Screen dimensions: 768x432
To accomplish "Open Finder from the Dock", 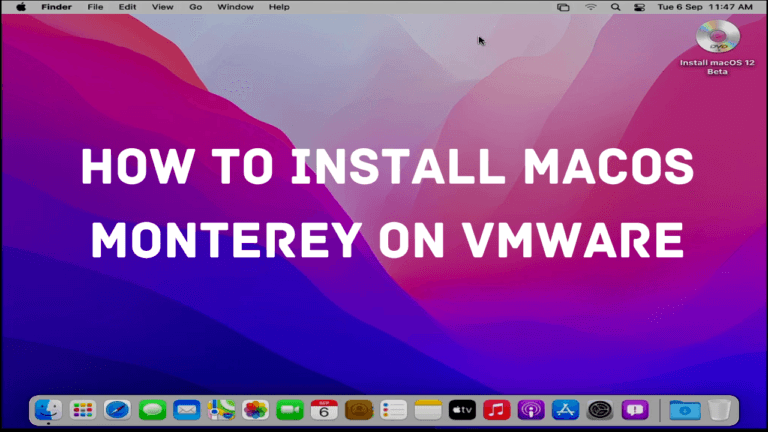I will pos(48,410).
